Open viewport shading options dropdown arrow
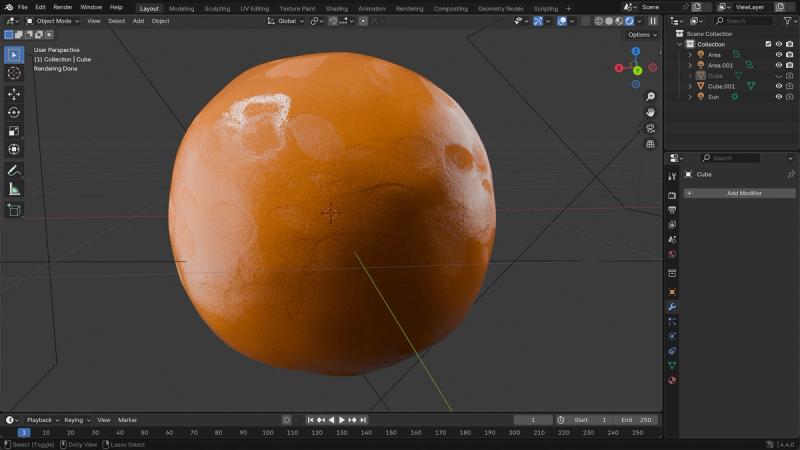800x450 pixels. pos(639,21)
